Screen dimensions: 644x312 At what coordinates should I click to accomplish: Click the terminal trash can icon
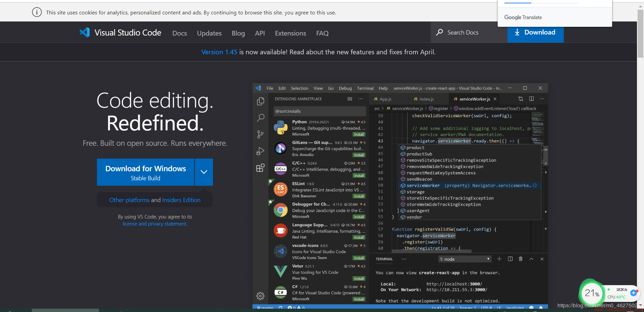tap(521, 259)
